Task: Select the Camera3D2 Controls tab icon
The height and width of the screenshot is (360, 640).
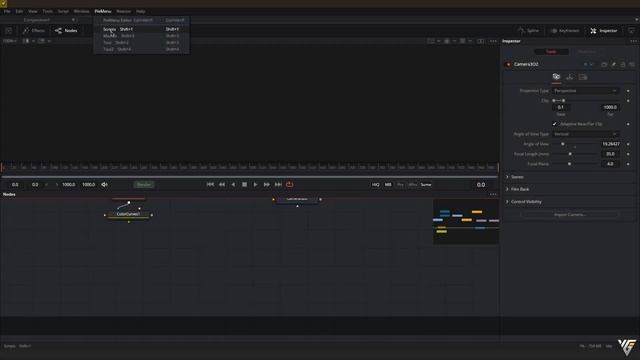Action: [556, 77]
